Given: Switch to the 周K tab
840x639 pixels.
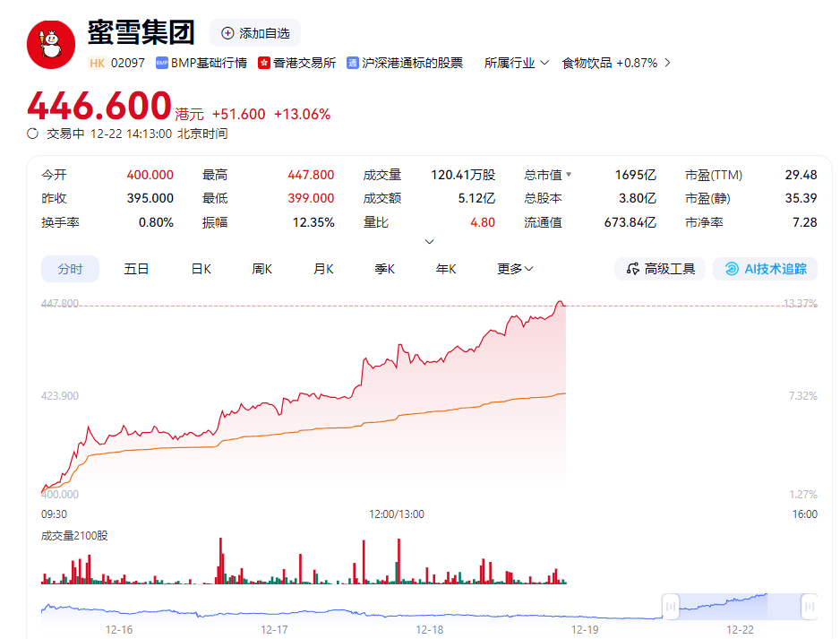Looking at the screenshot, I should [262, 269].
